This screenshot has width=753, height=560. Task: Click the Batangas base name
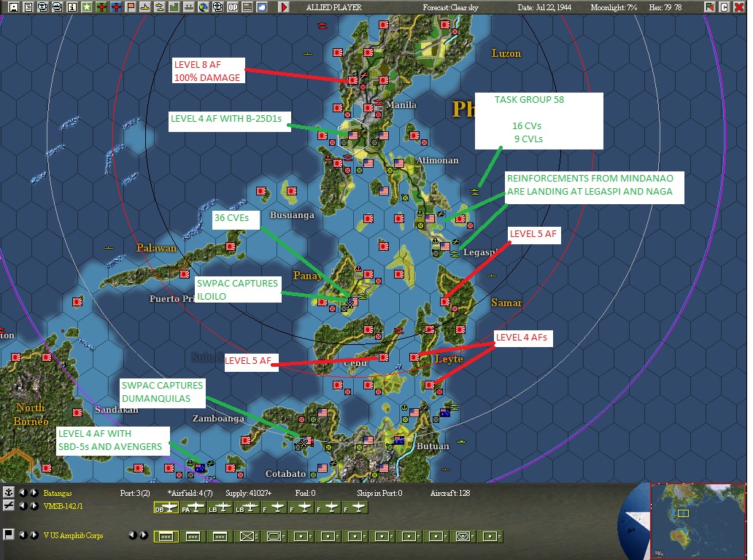[57, 493]
